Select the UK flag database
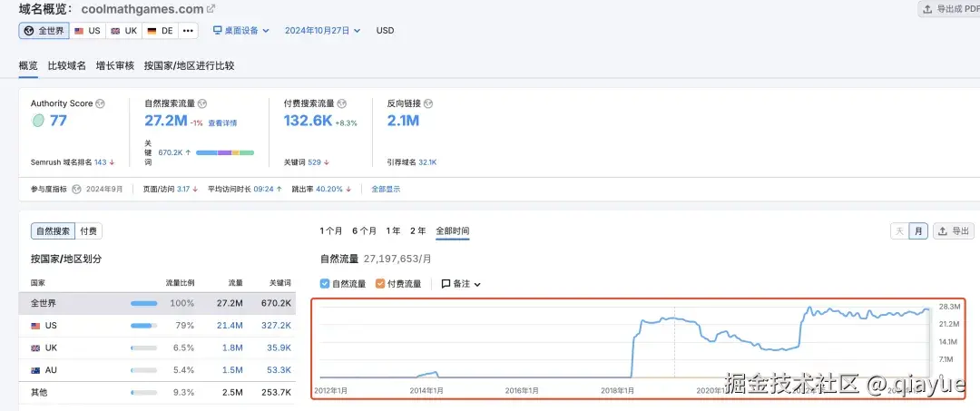 tap(123, 31)
